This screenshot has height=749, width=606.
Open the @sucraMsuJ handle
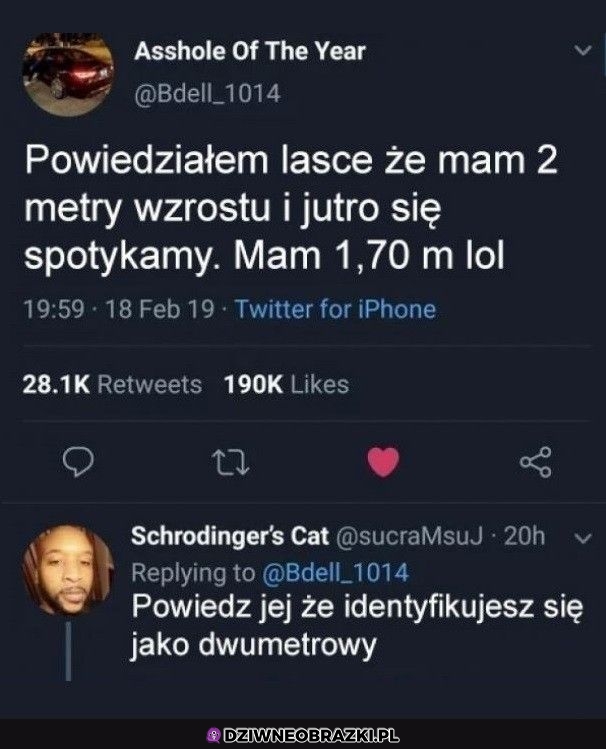410,536
